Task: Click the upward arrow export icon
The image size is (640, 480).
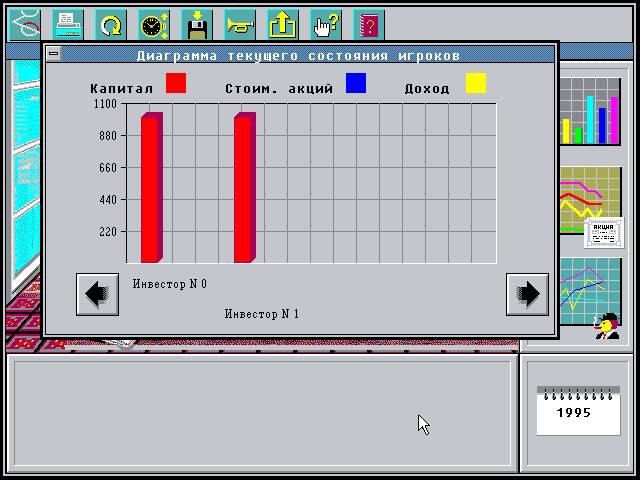Action: coord(283,25)
